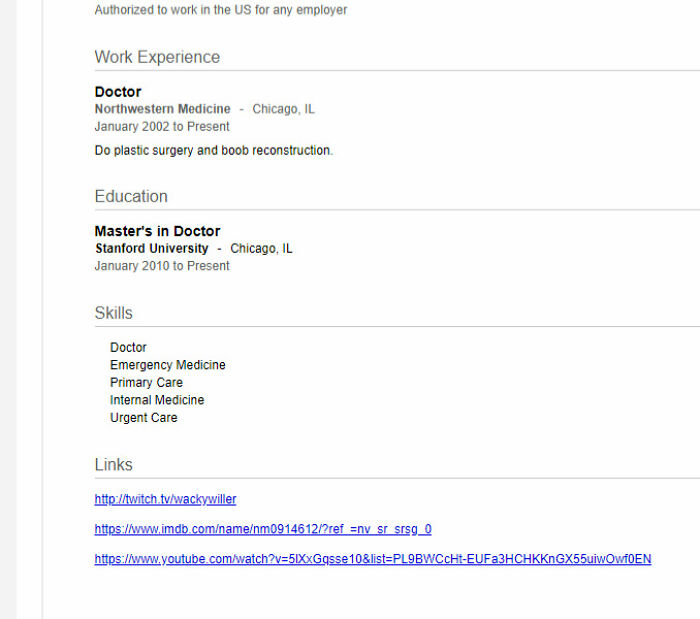Select the Internal Medicine skill
This screenshot has height=619, width=700.
(157, 400)
